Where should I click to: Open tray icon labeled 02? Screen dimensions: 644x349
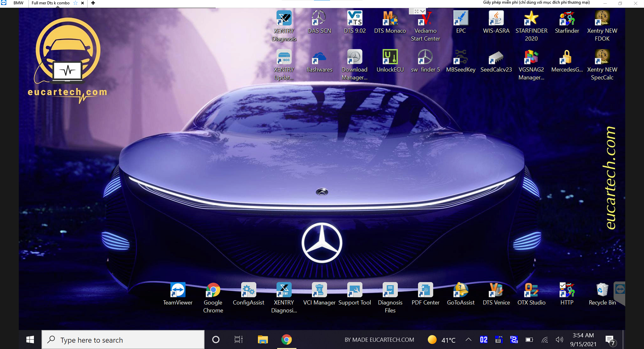(484, 340)
